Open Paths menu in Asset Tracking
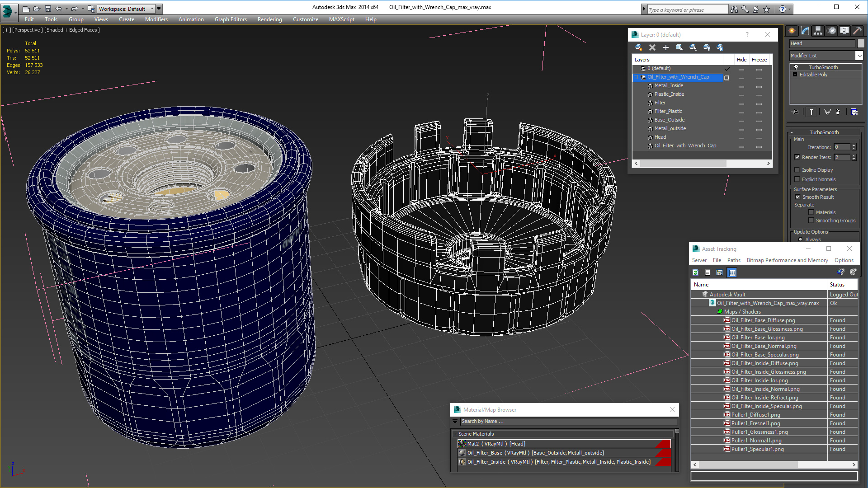 click(x=734, y=260)
